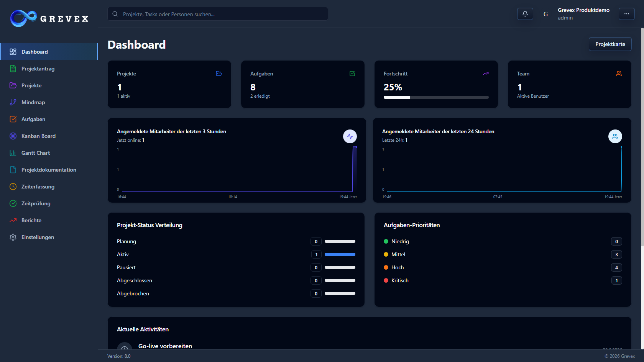Screen dimensions: 644x362
Task: Click the Kanban Board target icon
Action: 13,136
